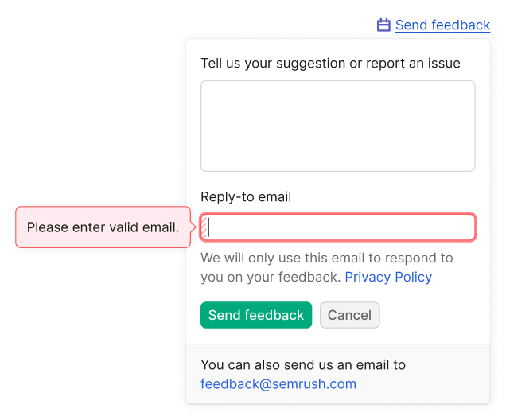Select the 'Tell us your suggestion' label
This screenshot has width=506, height=420.
(330, 63)
